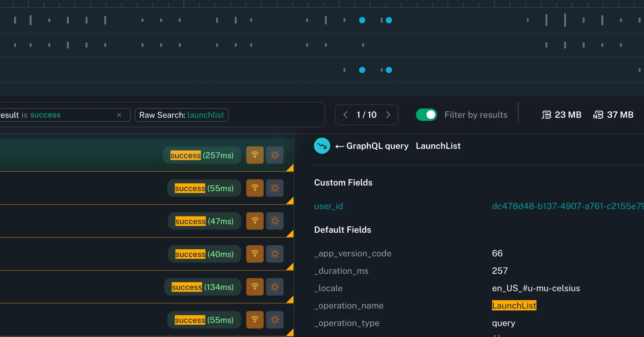
Task: Select the Raw Search launchlist filter chip
Action: pyautogui.click(x=182, y=115)
